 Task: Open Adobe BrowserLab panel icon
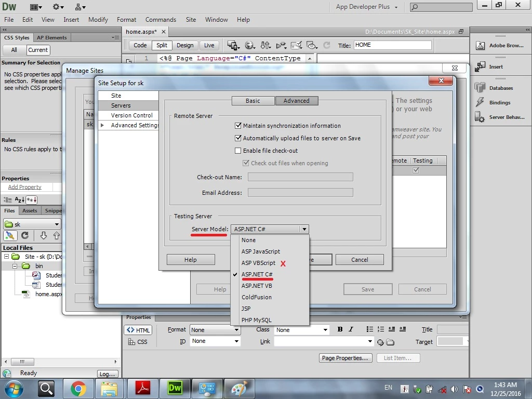pos(480,46)
